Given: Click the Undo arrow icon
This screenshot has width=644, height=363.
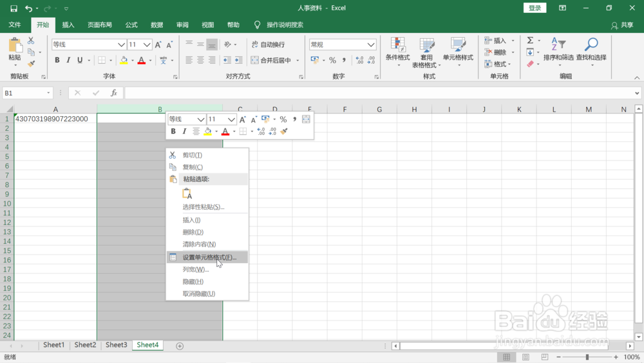Looking at the screenshot, I should [28, 8].
